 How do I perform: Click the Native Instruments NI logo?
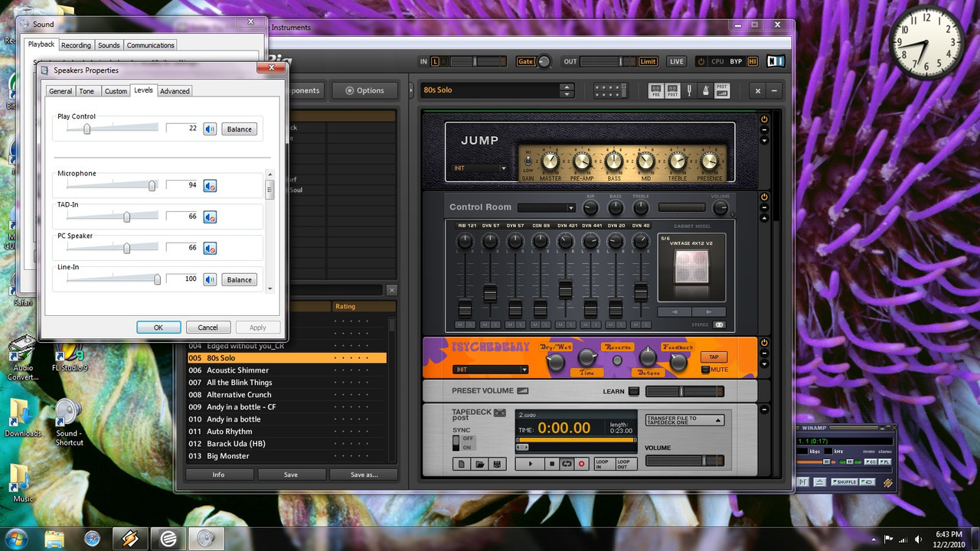pos(776,61)
